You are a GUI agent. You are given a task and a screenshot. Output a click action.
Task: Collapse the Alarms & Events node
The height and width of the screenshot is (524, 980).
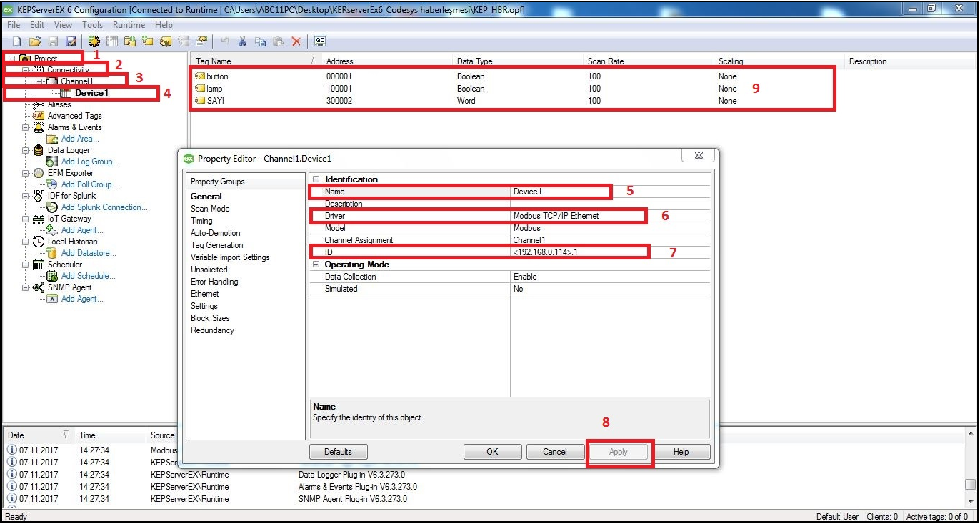(26, 127)
